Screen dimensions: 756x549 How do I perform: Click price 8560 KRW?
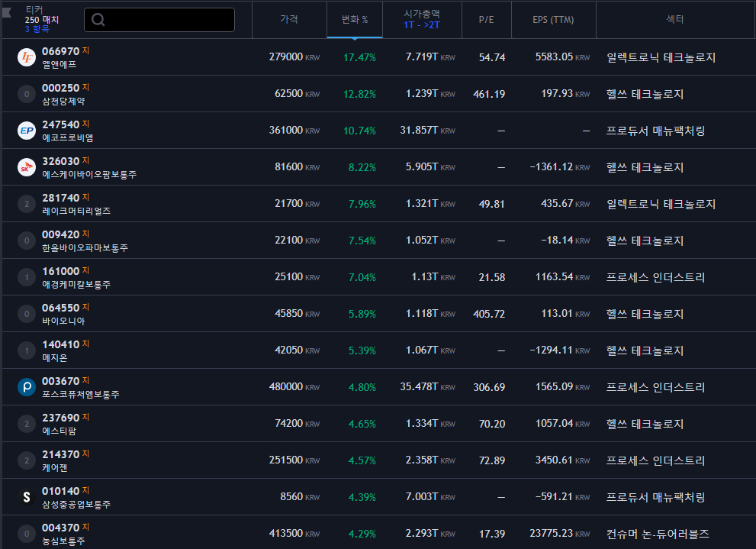300,497
